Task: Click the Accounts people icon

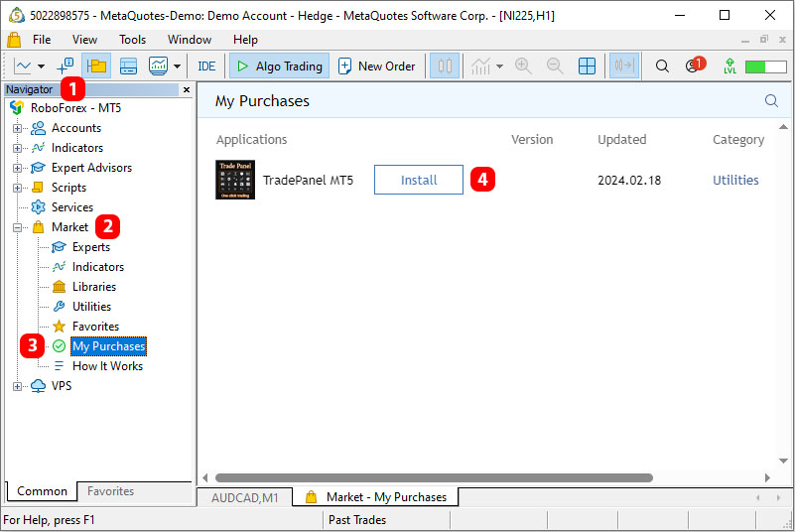Action: [x=38, y=128]
